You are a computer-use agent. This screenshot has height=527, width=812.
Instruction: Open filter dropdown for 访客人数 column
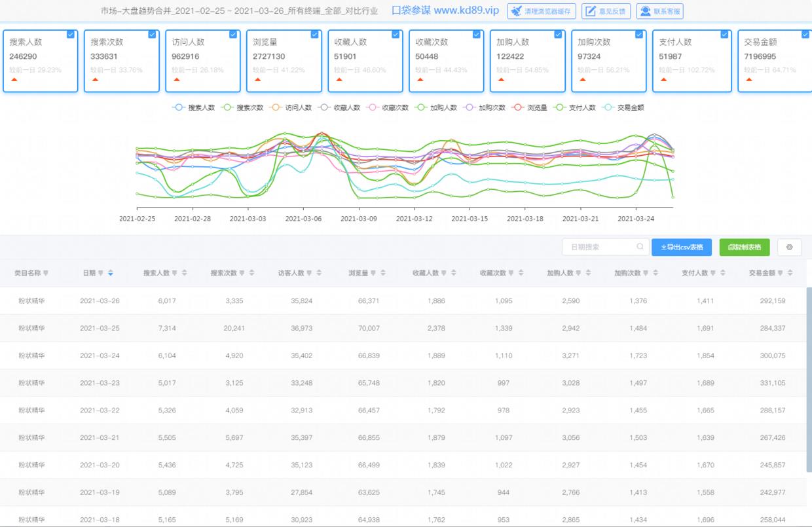[310, 273]
